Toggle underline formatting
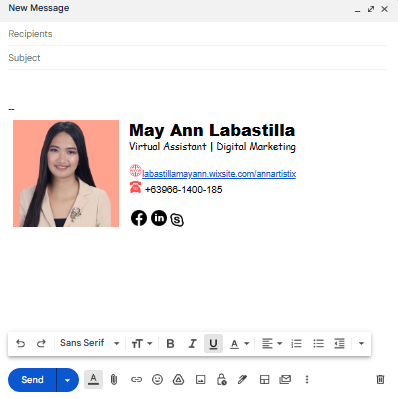The image size is (398, 399). click(x=213, y=343)
